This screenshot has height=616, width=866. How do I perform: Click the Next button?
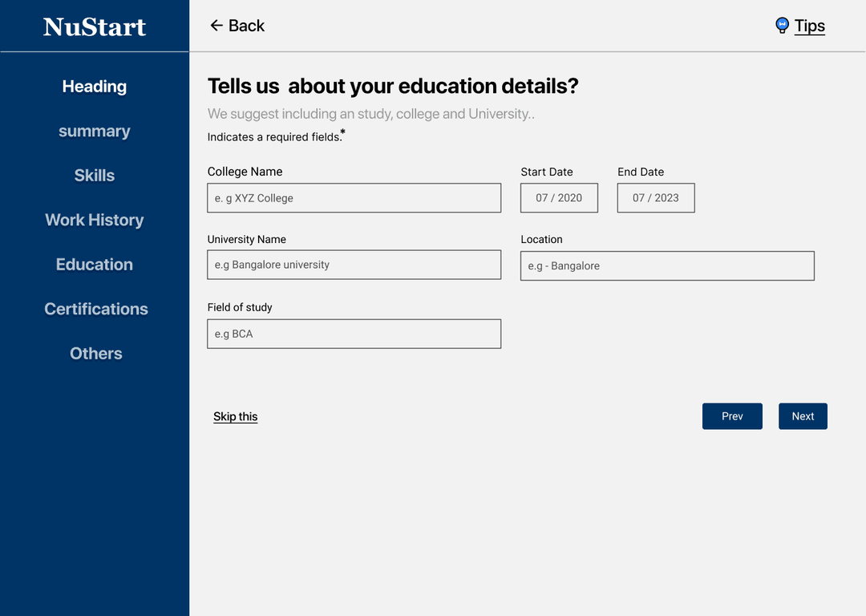803,416
